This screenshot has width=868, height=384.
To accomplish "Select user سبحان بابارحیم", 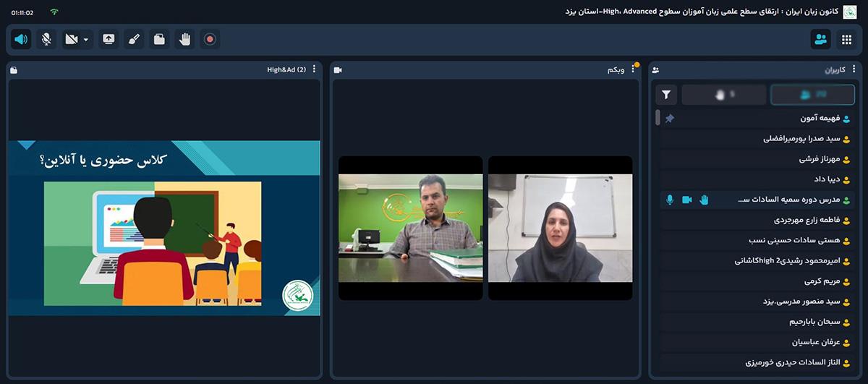I will 758,322.
